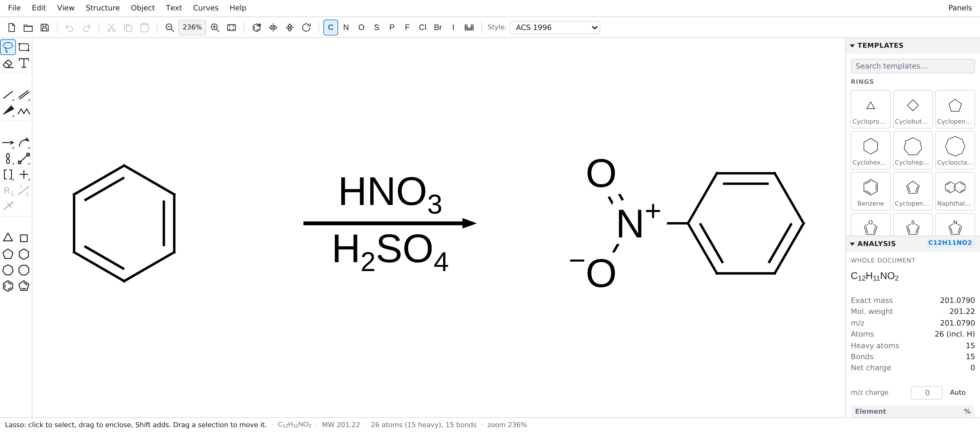Toggle the Carbon element button
Viewport: 980px width, 432px height.
pyautogui.click(x=331, y=27)
